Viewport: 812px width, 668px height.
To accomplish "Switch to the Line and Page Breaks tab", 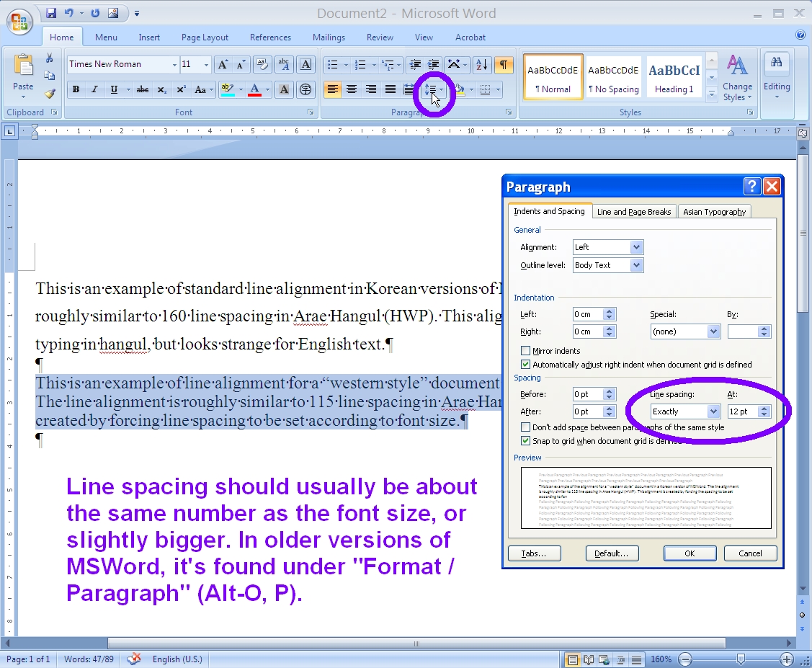I will (633, 211).
